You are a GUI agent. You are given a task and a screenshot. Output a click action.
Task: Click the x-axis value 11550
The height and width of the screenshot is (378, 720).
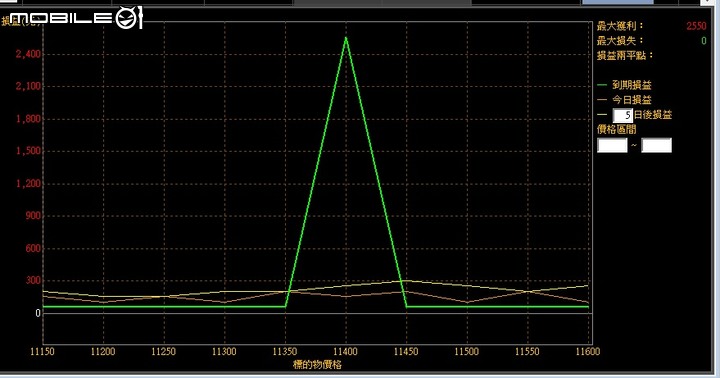527,351
